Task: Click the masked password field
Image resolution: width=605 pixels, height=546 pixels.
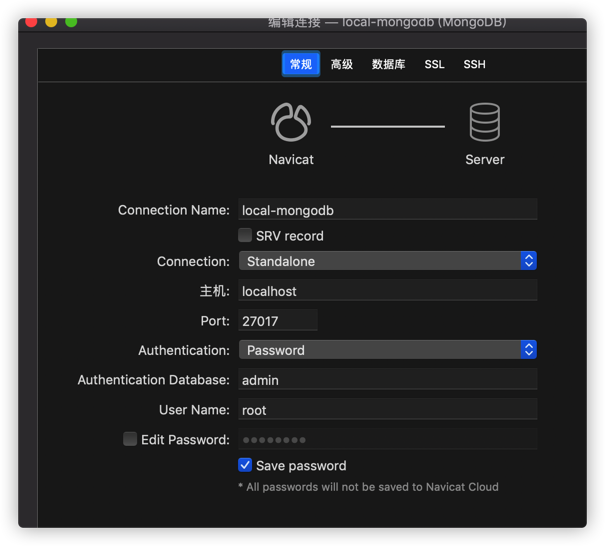Action: [388, 439]
